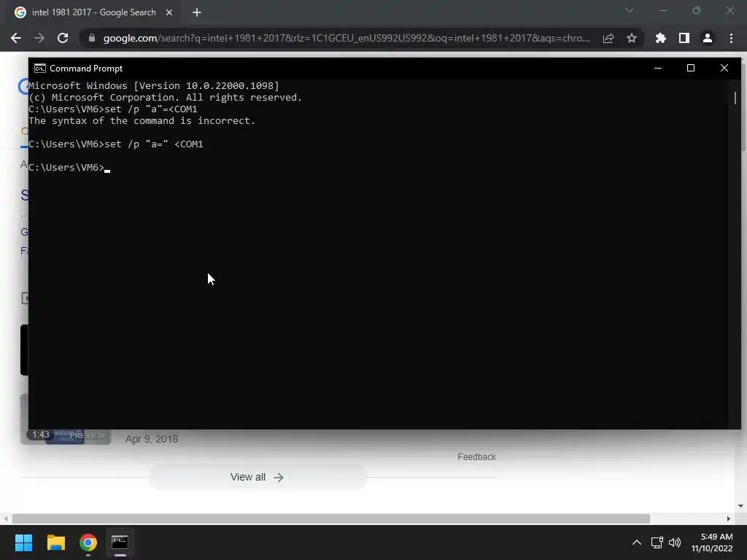Image resolution: width=747 pixels, height=560 pixels.
Task: Bookmark this page with the star icon
Action: pos(632,38)
